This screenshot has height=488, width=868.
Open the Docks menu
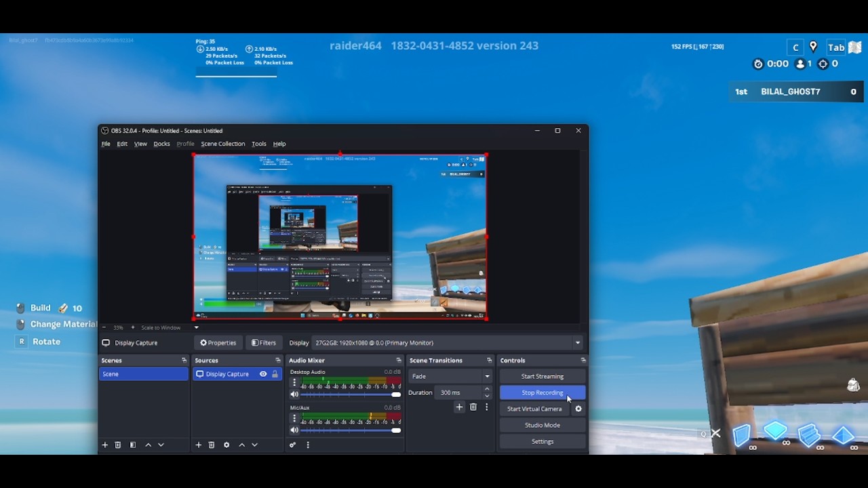click(161, 144)
